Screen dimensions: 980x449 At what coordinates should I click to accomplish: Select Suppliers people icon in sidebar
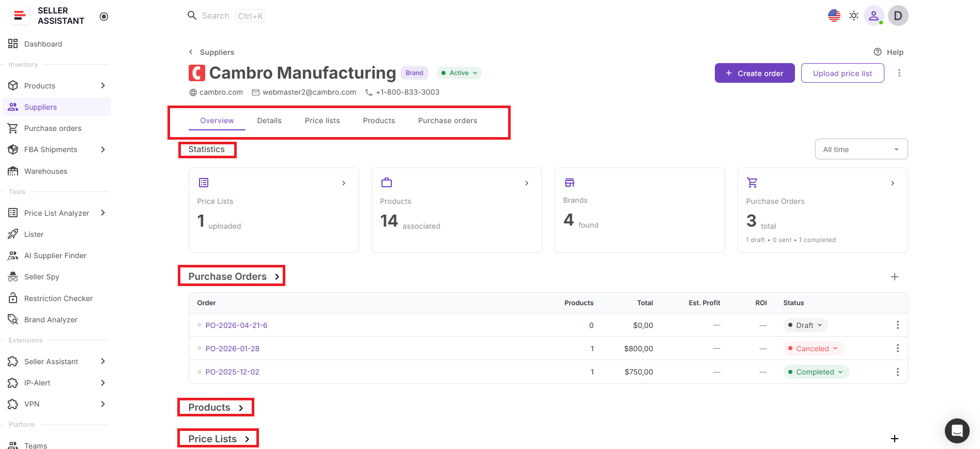(x=13, y=107)
